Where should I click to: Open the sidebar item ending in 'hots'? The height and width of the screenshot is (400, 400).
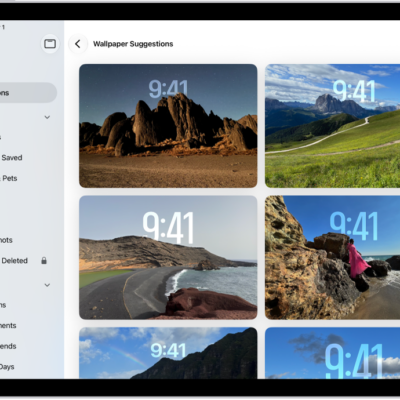(6, 240)
